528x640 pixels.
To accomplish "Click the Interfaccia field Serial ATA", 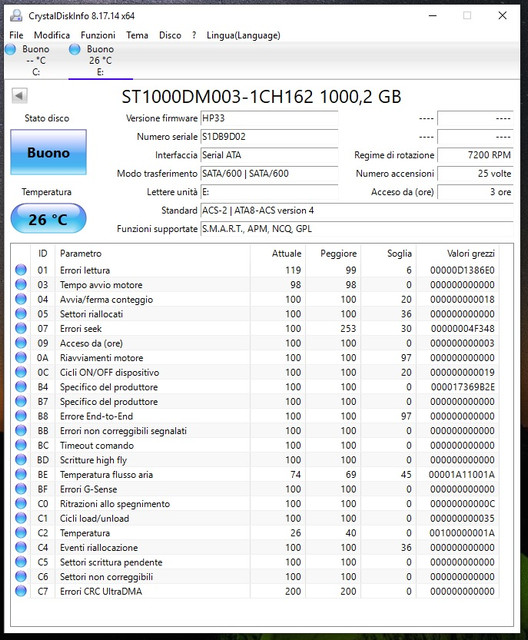I will click(x=269, y=155).
